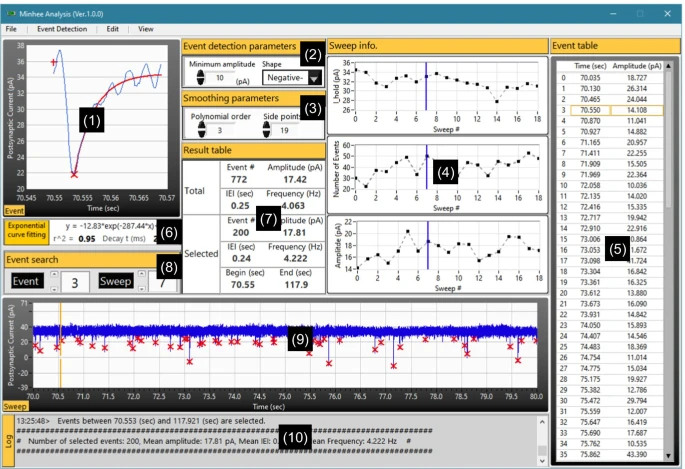Select event row 21 at 73.673 sec

[x=610, y=304]
